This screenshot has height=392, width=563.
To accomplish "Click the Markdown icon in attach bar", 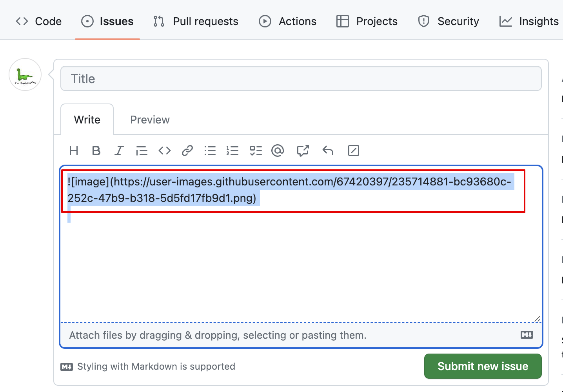I will (527, 335).
